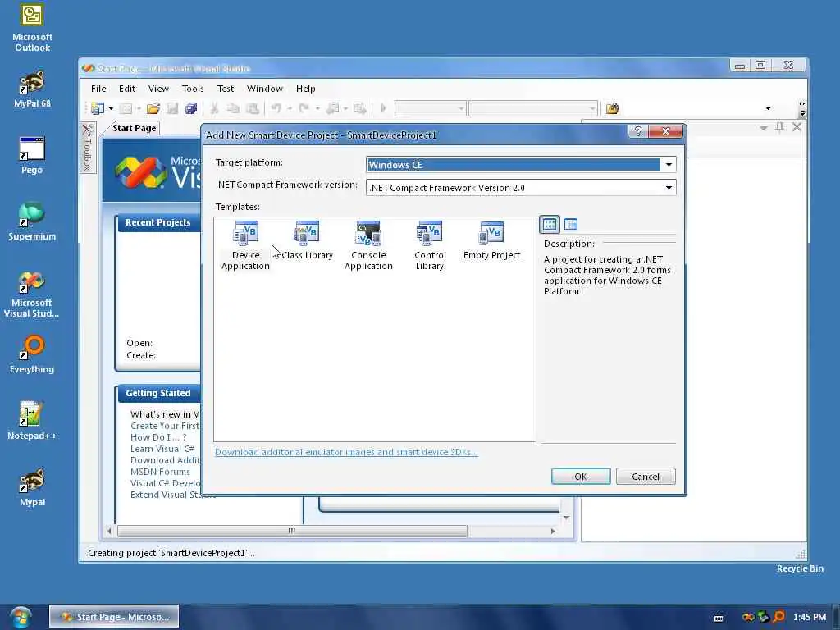Click the Start Page scroll down arrow
This screenshot has height=630, width=840.
(x=566, y=518)
